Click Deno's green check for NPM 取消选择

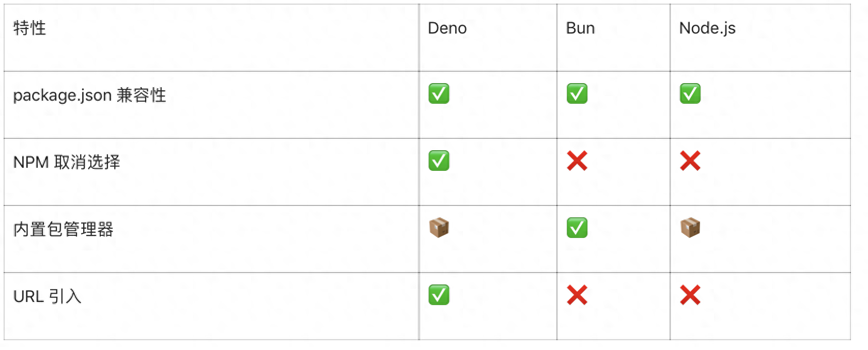tap(439, 161)
